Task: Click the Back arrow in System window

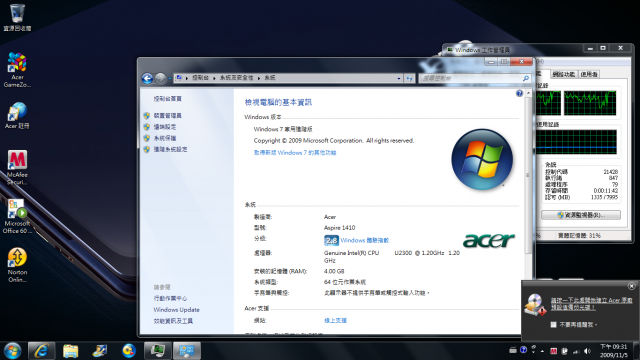Action: click(147, 78)
